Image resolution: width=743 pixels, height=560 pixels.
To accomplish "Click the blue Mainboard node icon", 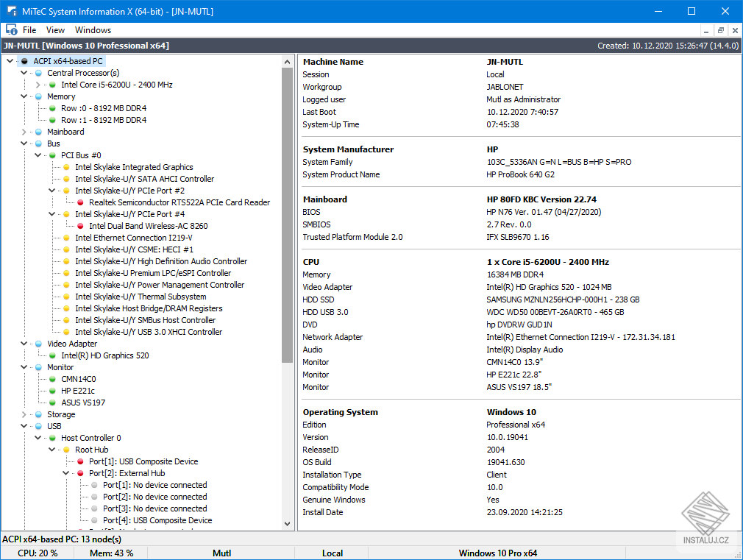I will click(x=39, y=132).
